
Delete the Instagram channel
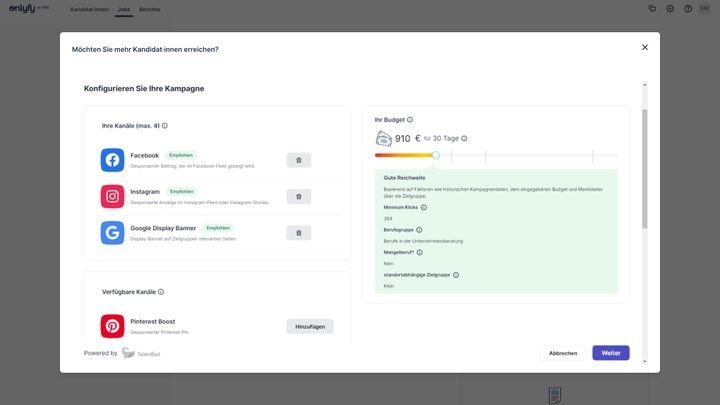[x=298, y=197]
